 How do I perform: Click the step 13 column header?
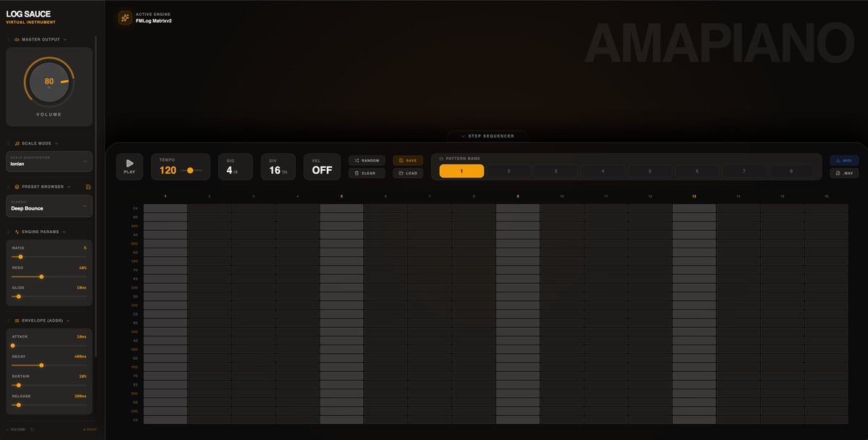click(x=694, y=196)
